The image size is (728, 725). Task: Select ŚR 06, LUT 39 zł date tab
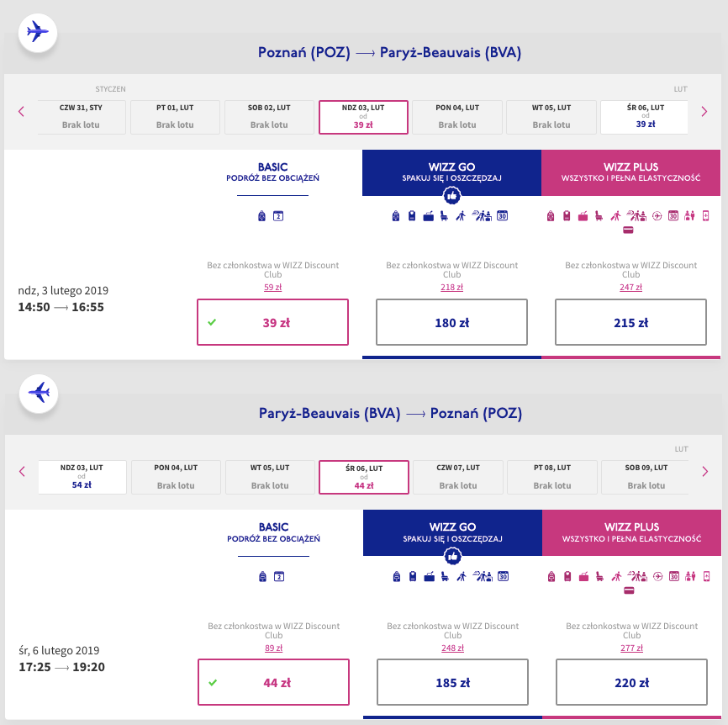(x=645, y=117)
